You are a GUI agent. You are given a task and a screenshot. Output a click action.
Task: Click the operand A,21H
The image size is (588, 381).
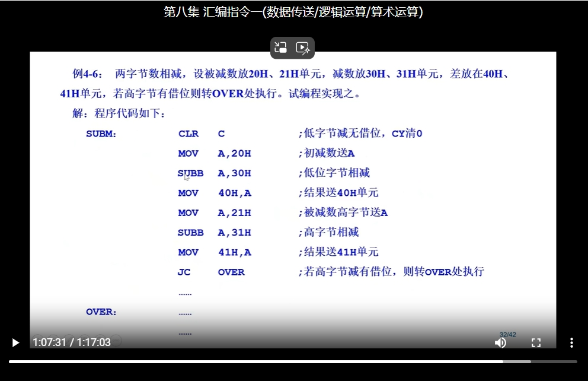[x=234, y=213]
